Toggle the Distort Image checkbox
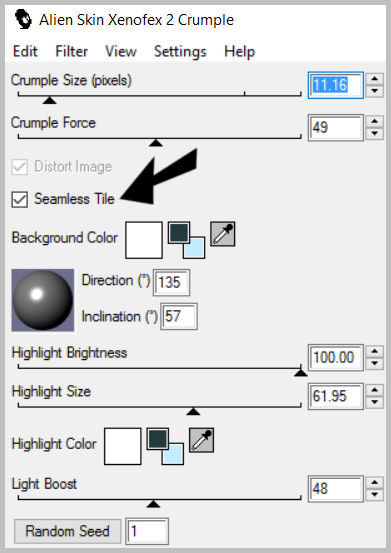The height and width of the screenshot is (553, 391). (x=19, y=167)
